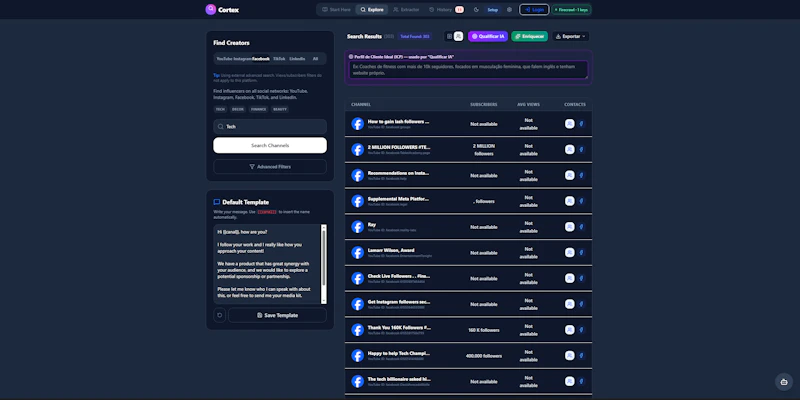The width and height of the screenshot is (800, 400).
Task: Open the Start Here tab
Action: pyautogui.click(x=336, y=10)
